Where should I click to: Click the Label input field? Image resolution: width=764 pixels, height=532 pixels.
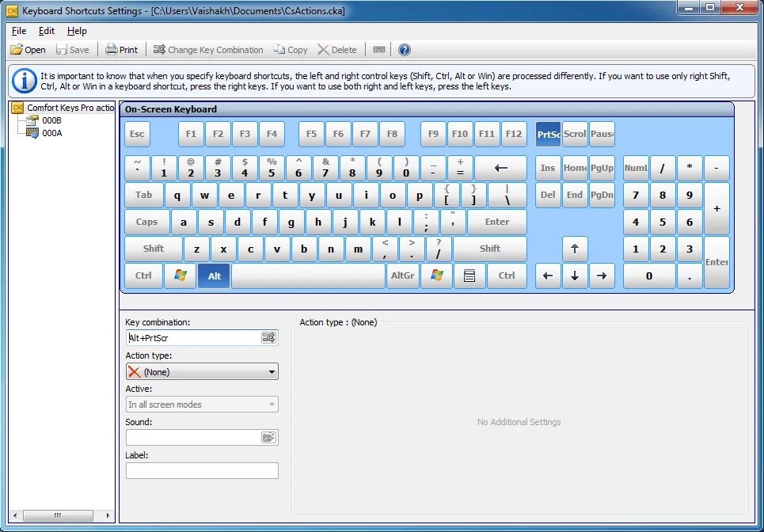(x=202, y=470)
